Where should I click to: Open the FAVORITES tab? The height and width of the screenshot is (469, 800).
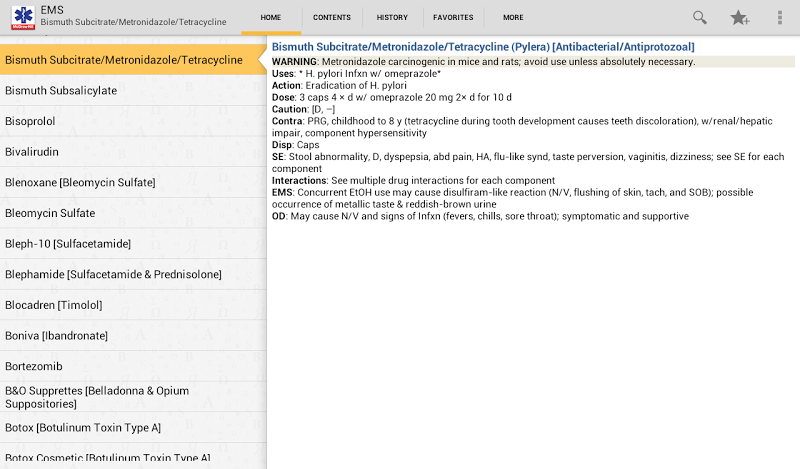[453, 17]
